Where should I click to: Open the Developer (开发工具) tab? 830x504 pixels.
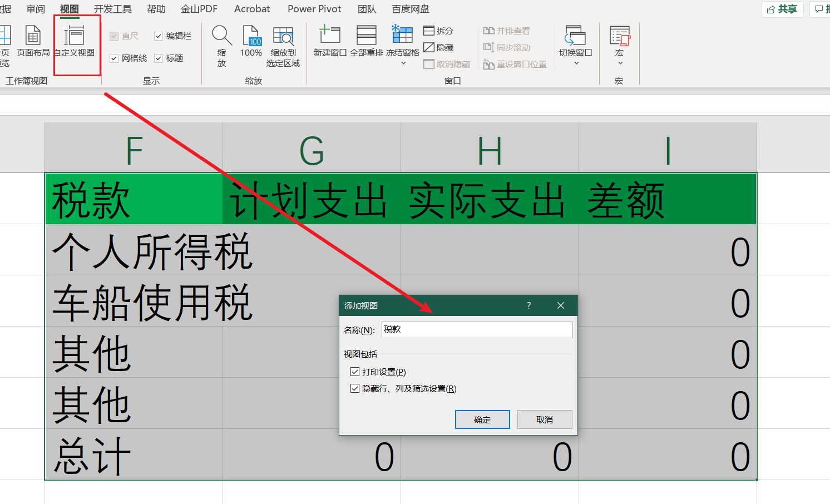[113, 9]
